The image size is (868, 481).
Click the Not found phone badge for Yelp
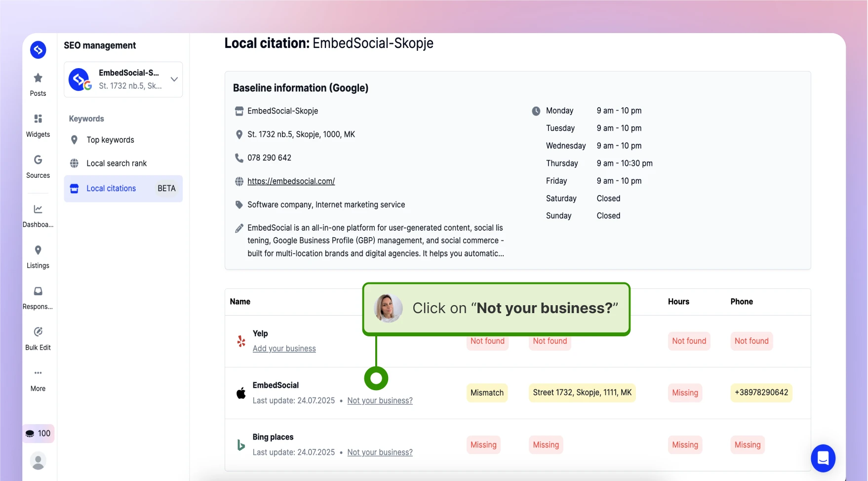point(751,341)
